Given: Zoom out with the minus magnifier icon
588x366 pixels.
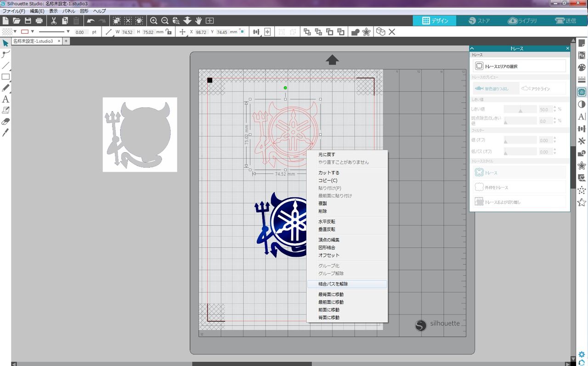Looking at the screenshot, I should point(165,21).
